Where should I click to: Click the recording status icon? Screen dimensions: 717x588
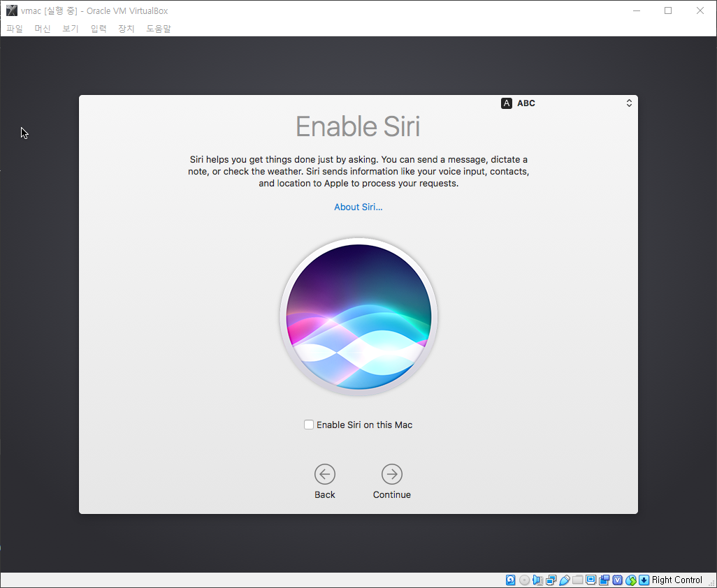[x=604, y=580]
